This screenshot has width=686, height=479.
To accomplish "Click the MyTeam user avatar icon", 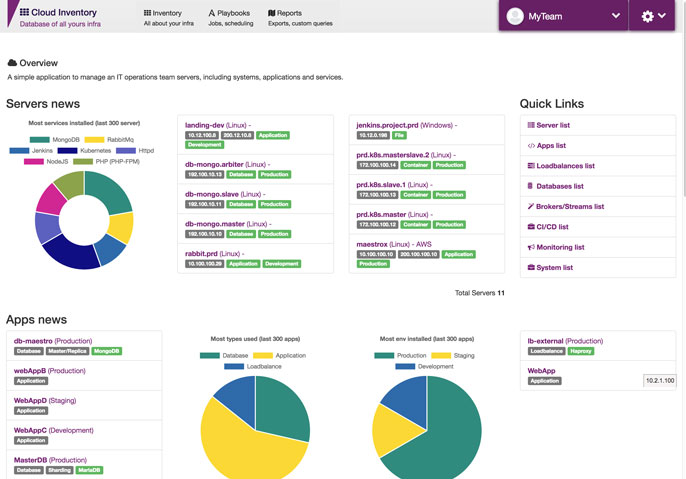I will click(515, 16).
